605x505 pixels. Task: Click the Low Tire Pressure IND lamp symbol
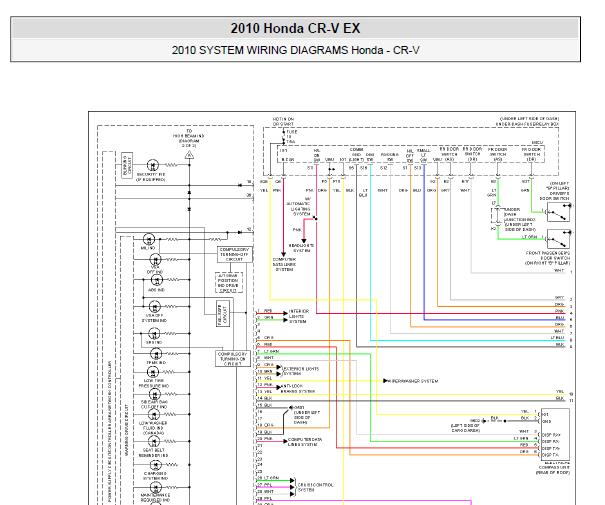point(153,372)
